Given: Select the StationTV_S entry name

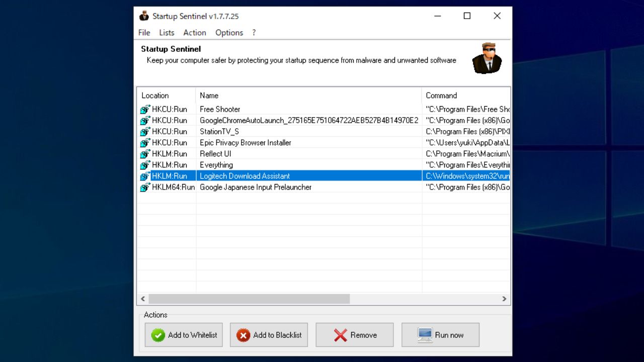Looking at the screenshot, I should [219, 131].
